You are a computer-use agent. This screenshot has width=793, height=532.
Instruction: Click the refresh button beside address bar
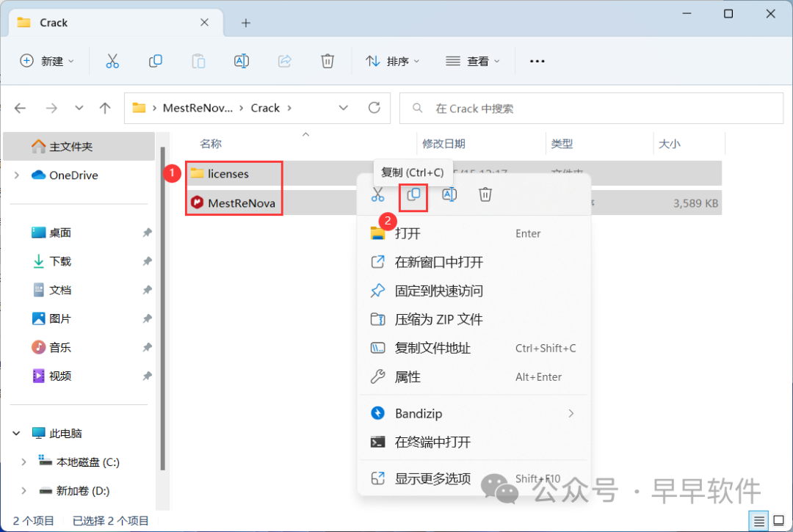374,108
